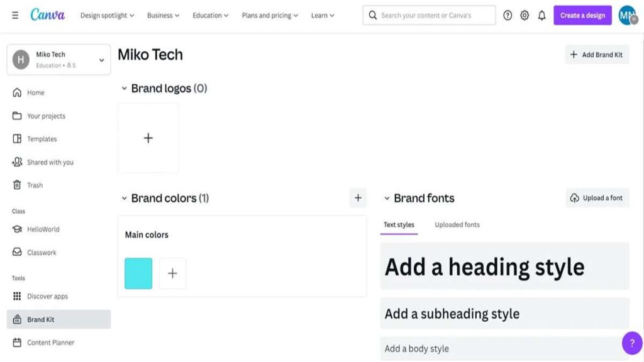The height and width of the screenshot is (362, 644).
Task: Click the Canva logo
Action: tap(48, 14)
